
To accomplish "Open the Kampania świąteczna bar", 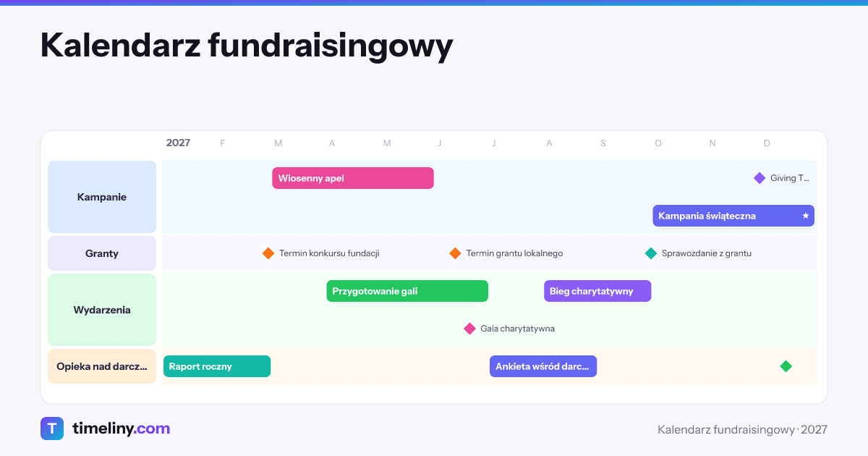I will [733, 216].
